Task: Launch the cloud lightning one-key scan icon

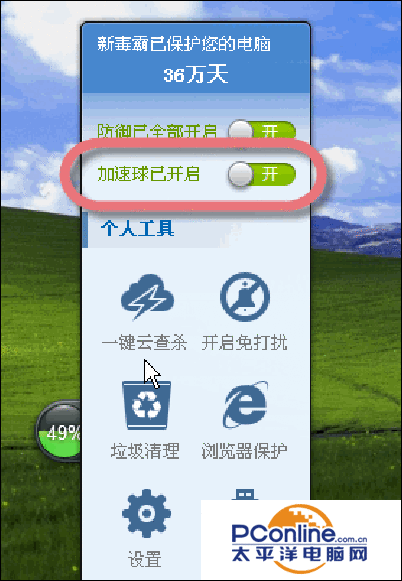Action: pos(147,296)
